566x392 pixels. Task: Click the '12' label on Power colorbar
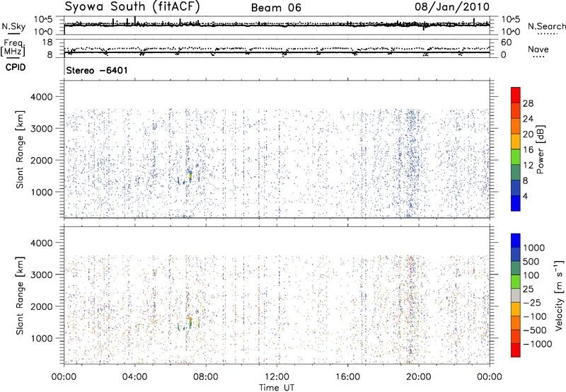pos(528,165)
